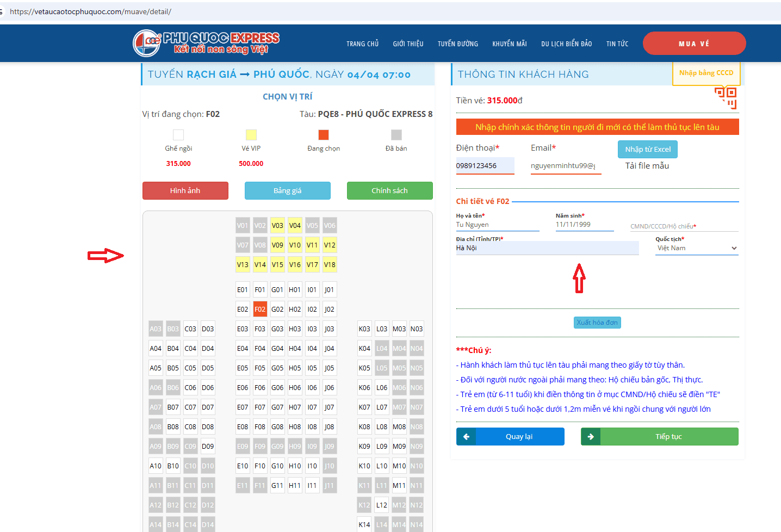Open the TUYẾN ĐƯỜNG menu

pyautogui.click(x=457, y=44)
